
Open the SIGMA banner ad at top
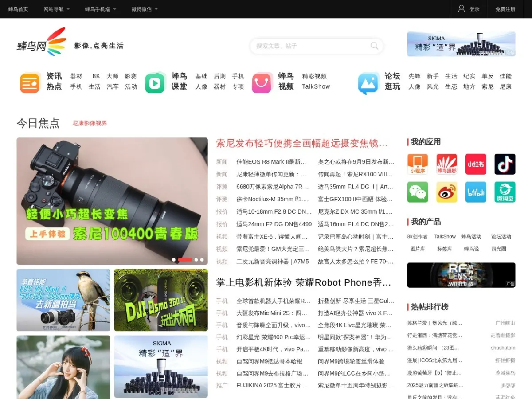[x=461, y=44]
